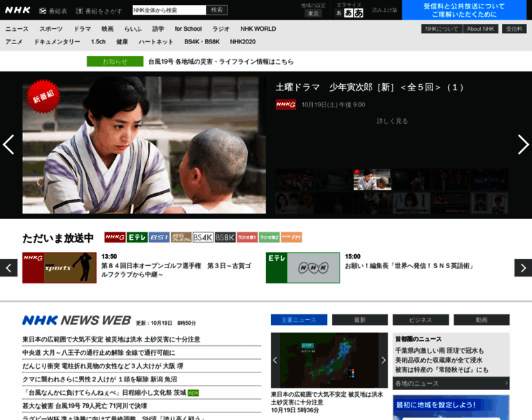Open the スポーツ menu
532x420 pixels.
(x=51, y=29)
